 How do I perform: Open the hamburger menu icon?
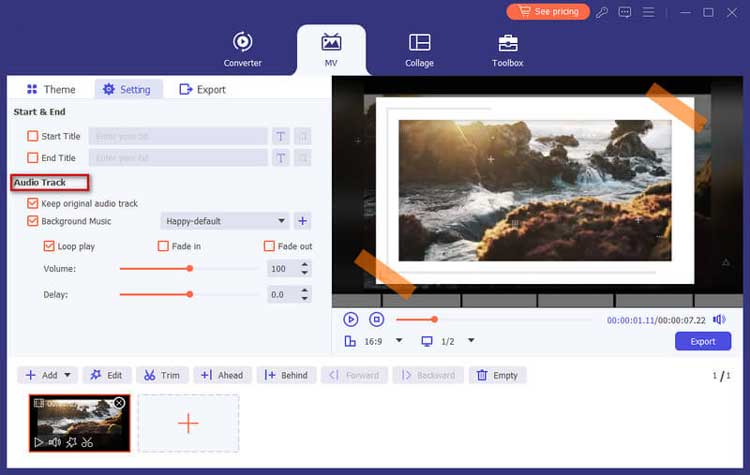648,12
